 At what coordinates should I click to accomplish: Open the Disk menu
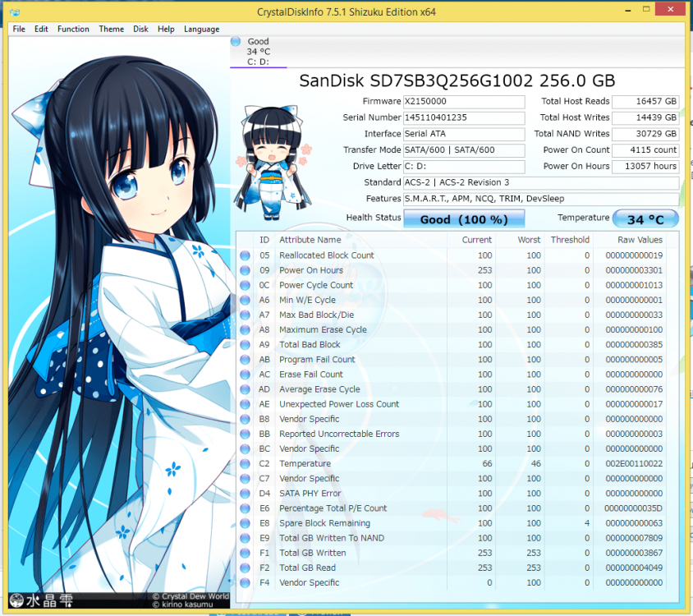(x=140, y=30)
